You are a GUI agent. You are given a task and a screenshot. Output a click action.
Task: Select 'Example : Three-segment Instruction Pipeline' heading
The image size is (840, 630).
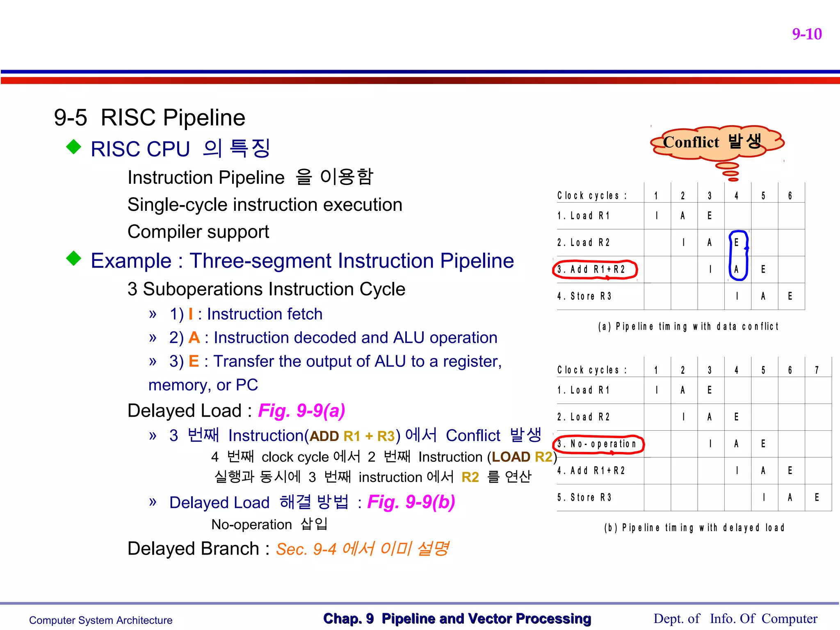(x=302, y=261)
